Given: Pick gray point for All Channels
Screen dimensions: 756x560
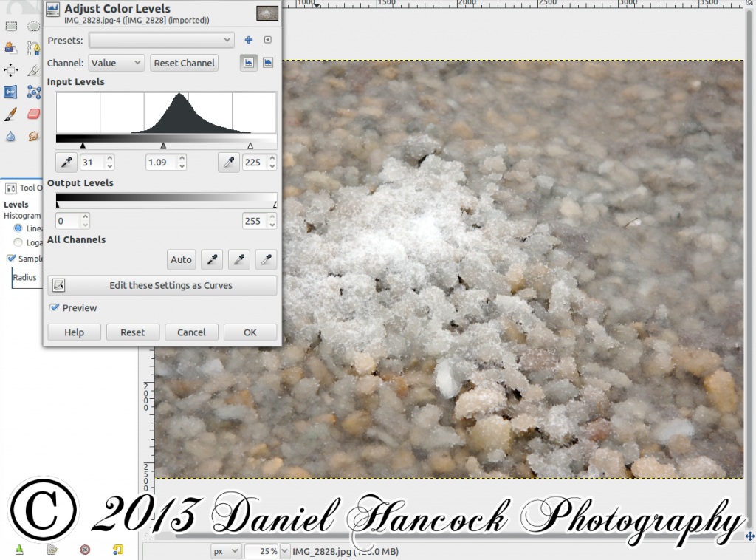Looking at the screenshot, I should click(238, 259).
